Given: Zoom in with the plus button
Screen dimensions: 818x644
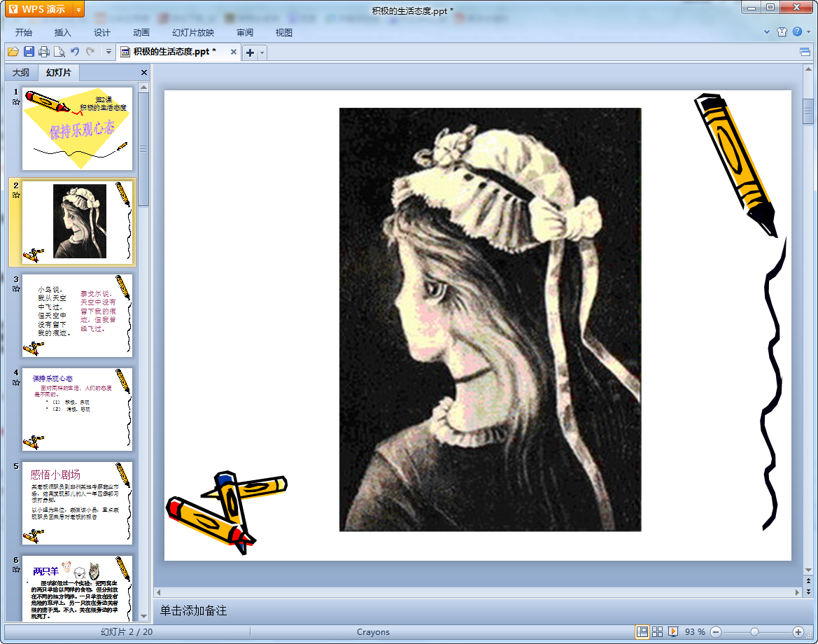Looking at the screenshot, I should click(x=798, y=632).
